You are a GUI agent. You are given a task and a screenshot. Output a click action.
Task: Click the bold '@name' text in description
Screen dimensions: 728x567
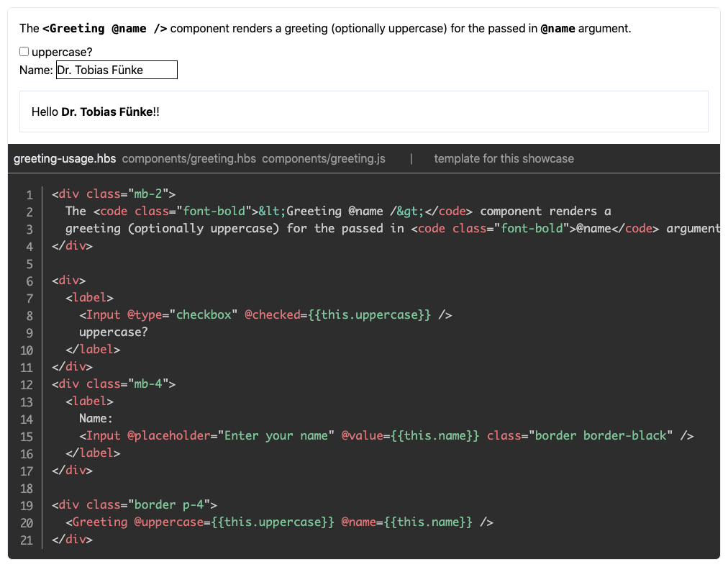click(x=558, y=29)
